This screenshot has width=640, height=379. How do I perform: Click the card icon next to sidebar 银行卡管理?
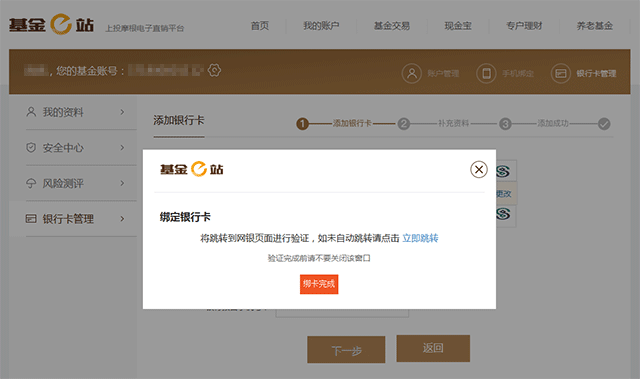(31, 219)
